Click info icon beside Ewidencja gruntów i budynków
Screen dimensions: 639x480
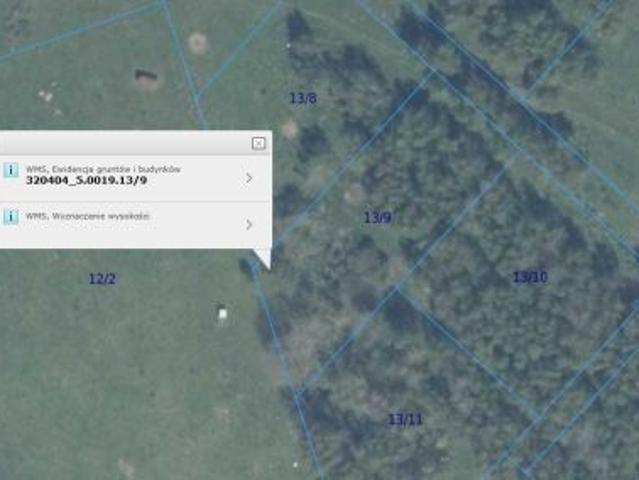point(10,170)
